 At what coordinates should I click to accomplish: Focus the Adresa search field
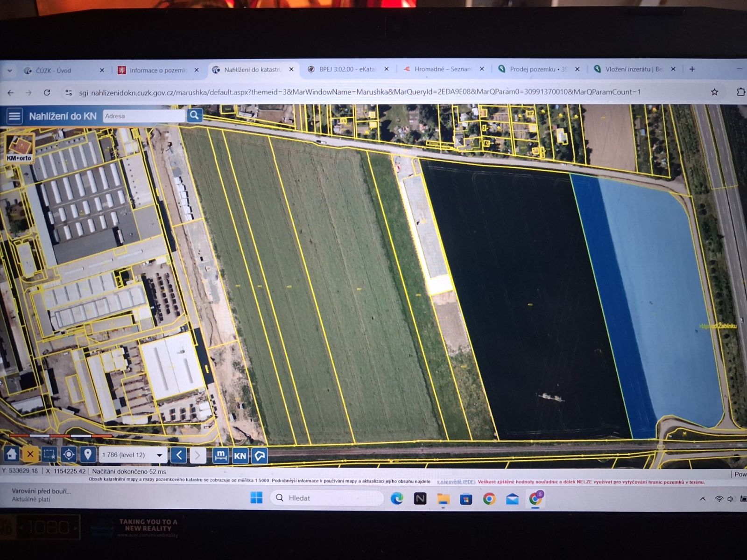click(x=143, y=116)
